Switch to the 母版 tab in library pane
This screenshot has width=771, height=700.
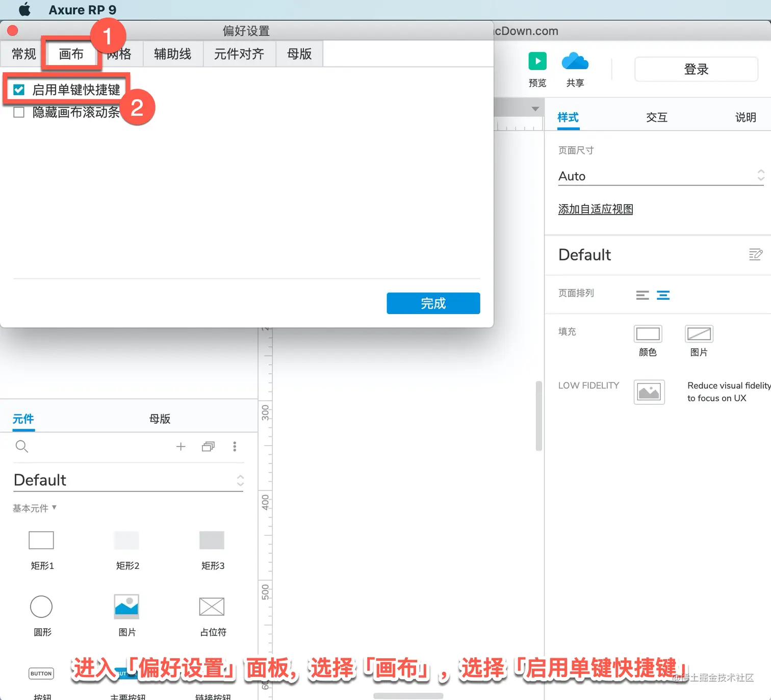(160, 419)
